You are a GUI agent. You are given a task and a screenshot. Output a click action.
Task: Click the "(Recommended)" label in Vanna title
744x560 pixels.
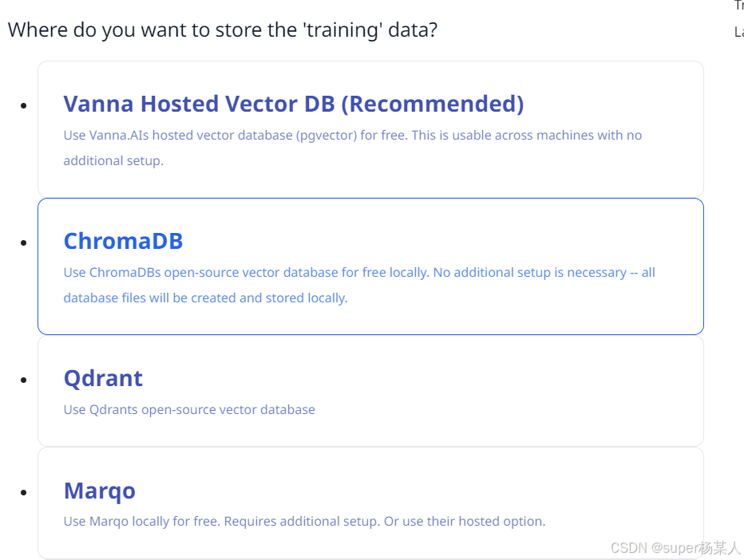[437, 104]
